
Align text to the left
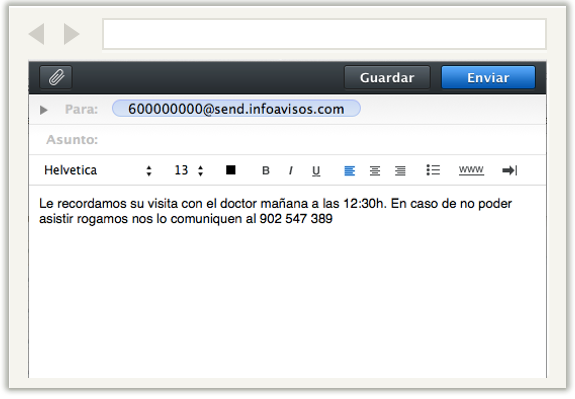point(349,171)
